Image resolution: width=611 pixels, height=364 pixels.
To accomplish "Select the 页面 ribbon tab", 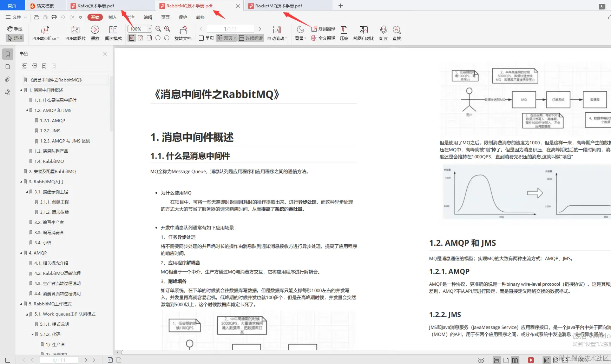I will pos(165,17).
